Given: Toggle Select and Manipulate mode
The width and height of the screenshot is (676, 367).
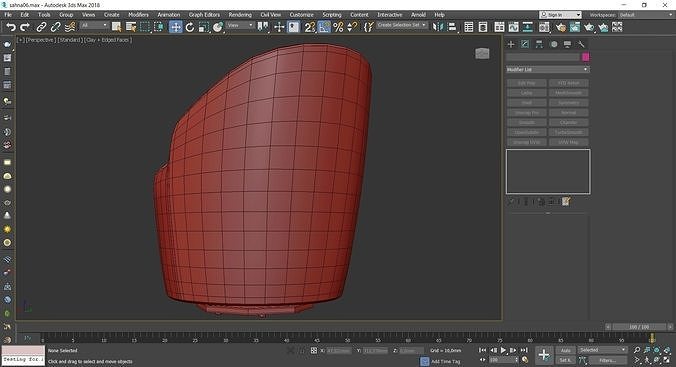Looking at the screenshot, I should coord(279,27).
